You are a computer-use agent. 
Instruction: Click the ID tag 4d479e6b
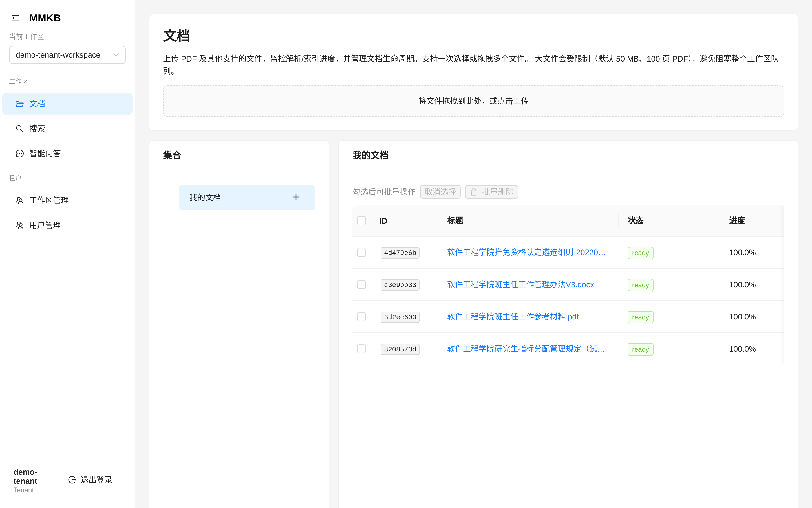pos(400,253)
